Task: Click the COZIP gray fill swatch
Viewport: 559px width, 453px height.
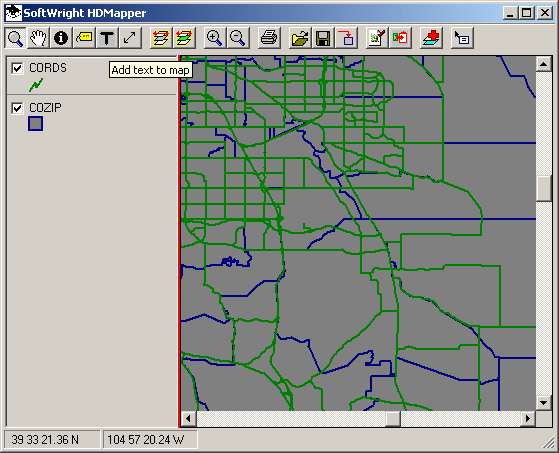Action: (36, 124)
